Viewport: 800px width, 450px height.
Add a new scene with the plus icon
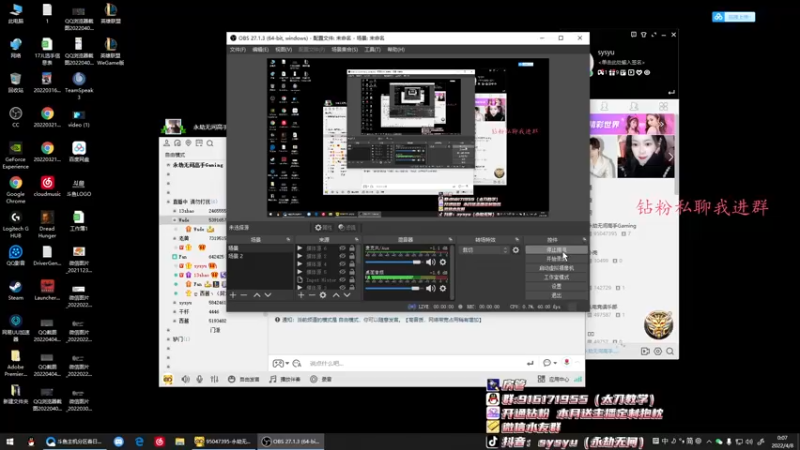click(233, 295)
